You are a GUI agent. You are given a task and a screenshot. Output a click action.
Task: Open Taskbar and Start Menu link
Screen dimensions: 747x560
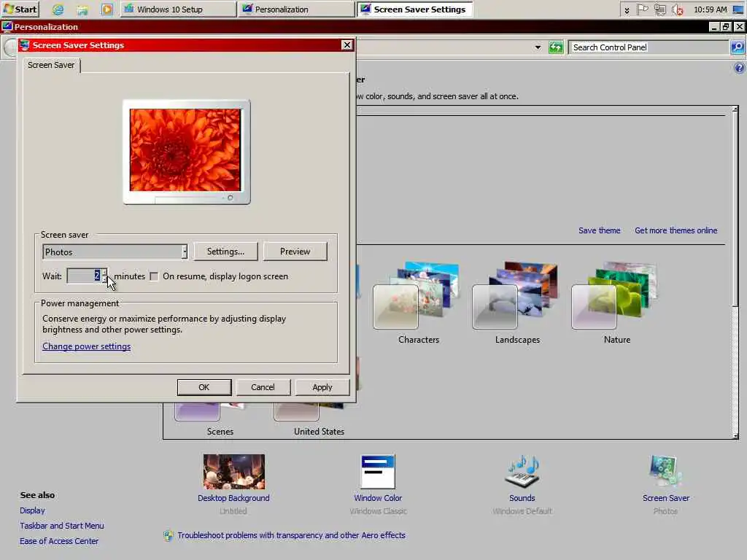(62, 526)
